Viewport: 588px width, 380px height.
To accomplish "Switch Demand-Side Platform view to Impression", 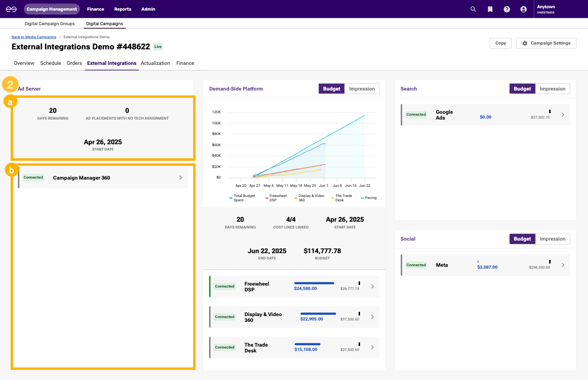I will (x=362, y=89).
